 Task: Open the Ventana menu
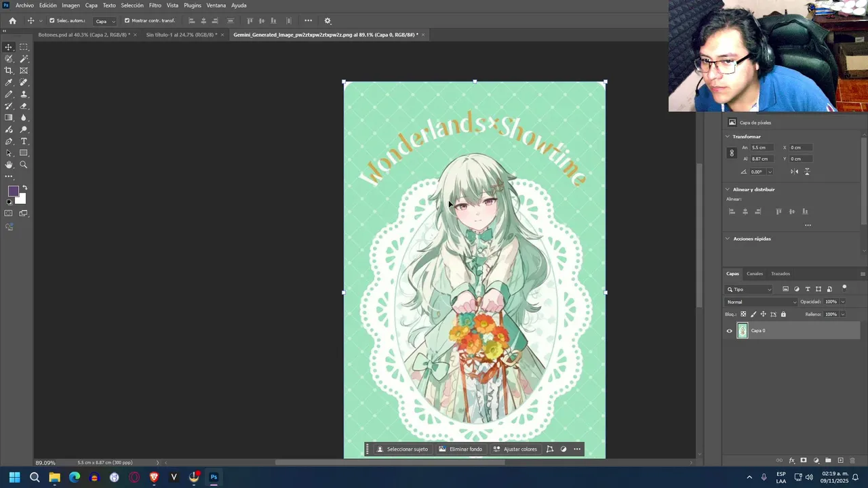[216, 5]
